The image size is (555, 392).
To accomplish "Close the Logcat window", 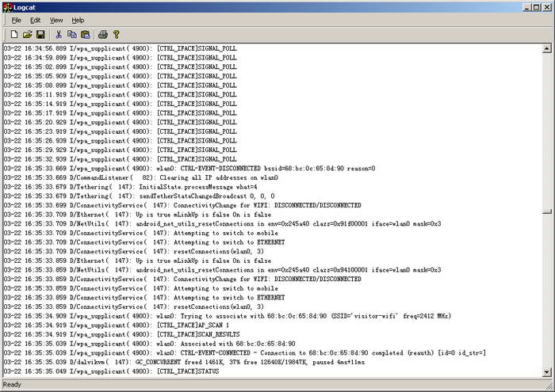I will [x=546, y=7].
